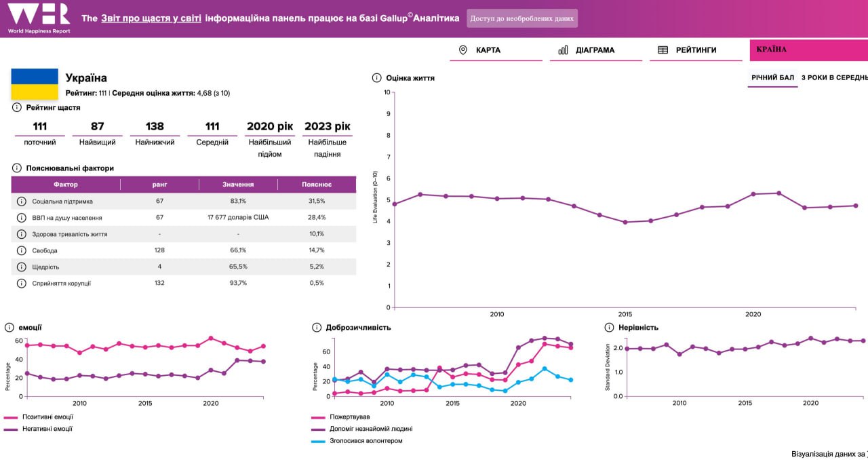The image size is (868, 460).
Task: Click the info icon beside Рейтинг щастя
Action: point(16,107)
